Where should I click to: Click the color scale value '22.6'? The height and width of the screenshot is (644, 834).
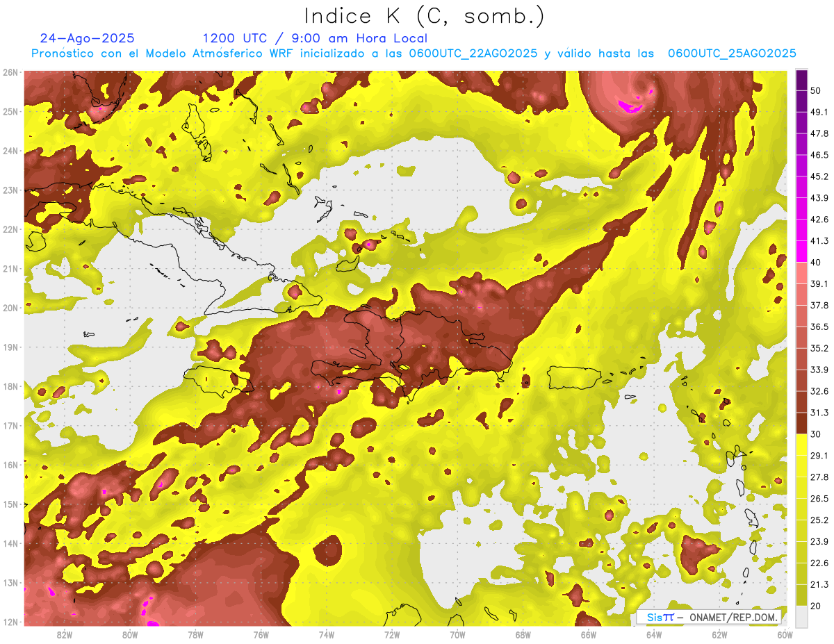click(819, 563)
